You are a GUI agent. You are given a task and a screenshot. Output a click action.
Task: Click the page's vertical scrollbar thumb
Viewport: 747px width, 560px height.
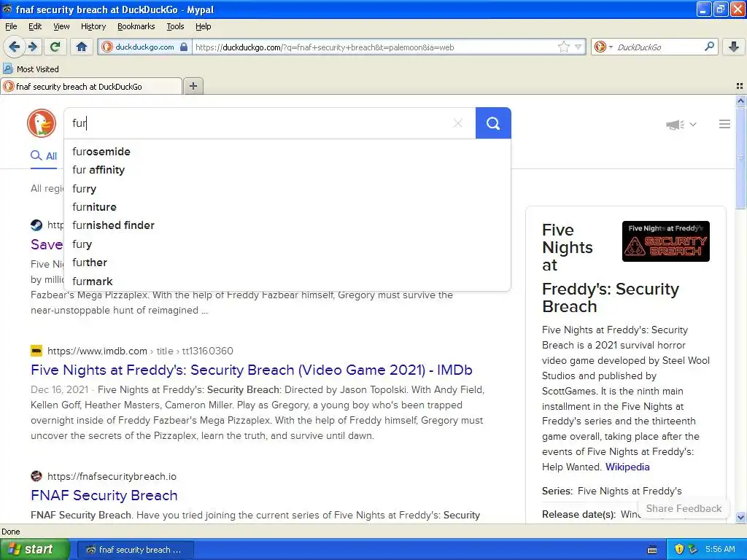(x=740, y=157)
